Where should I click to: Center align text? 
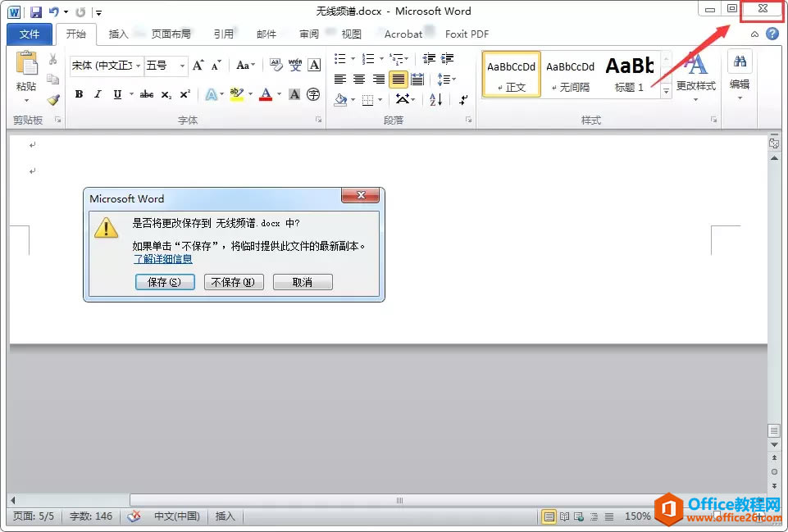(x=359, y=80)
